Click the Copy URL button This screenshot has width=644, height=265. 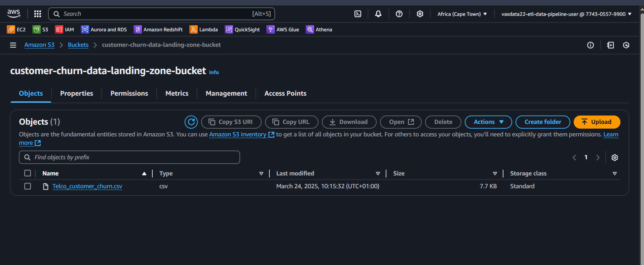[292, 122]
